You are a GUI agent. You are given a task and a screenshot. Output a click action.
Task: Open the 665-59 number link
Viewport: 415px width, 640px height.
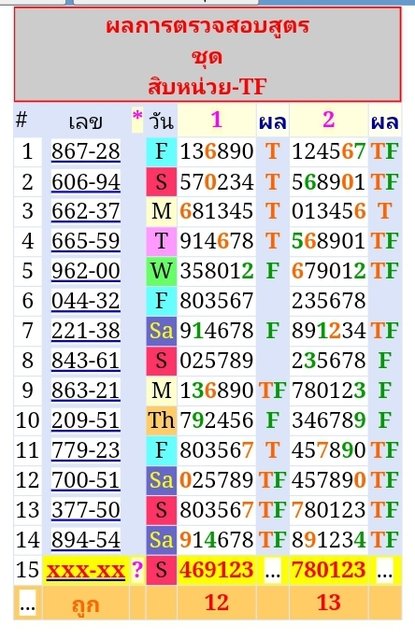(x=86, y=241)
